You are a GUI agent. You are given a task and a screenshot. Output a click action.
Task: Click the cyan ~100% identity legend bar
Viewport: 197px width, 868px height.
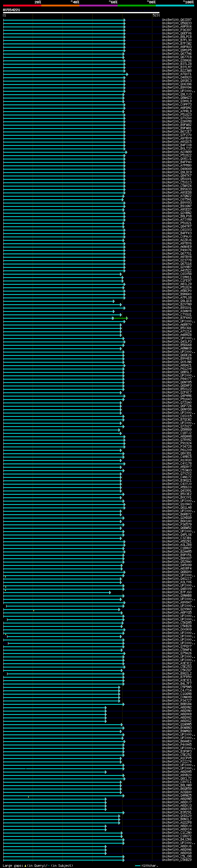coord(175,6)
